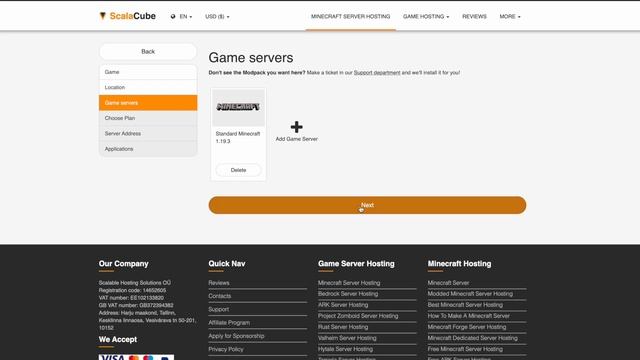Click the ScalaCube logo in the header
This screenshot has height=360, width=640.
coord(127,16)
